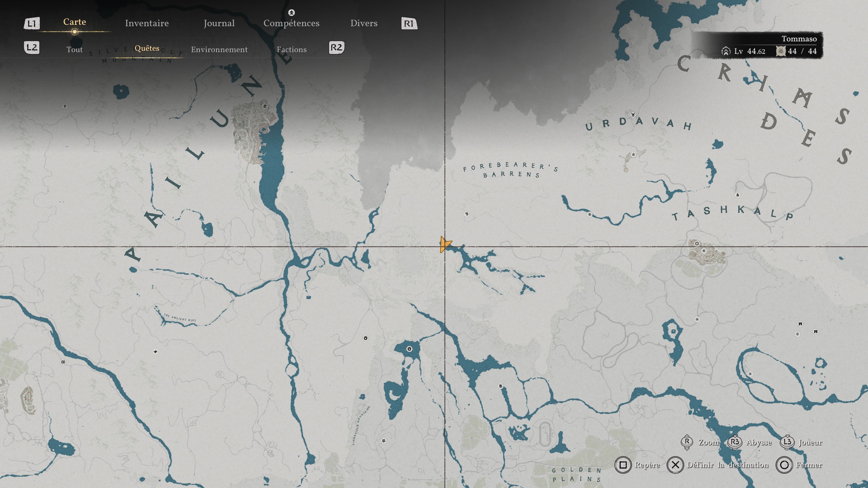
Task: Select the right castle marker in the east
Action: point(815,331)
